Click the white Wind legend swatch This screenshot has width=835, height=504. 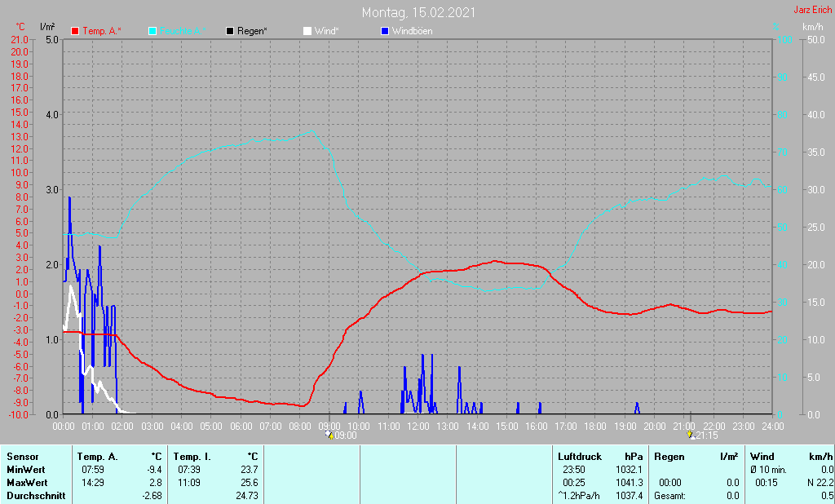pyautogui.click(x=307, y=32)
